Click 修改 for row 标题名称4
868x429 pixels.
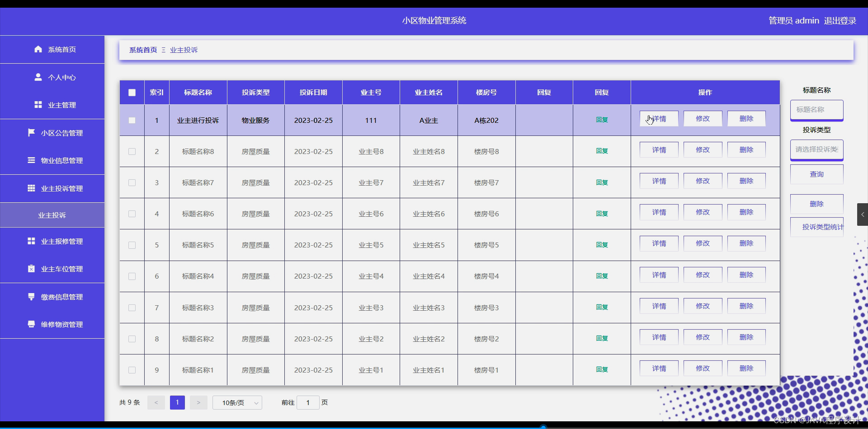click(x=703, y=275)
